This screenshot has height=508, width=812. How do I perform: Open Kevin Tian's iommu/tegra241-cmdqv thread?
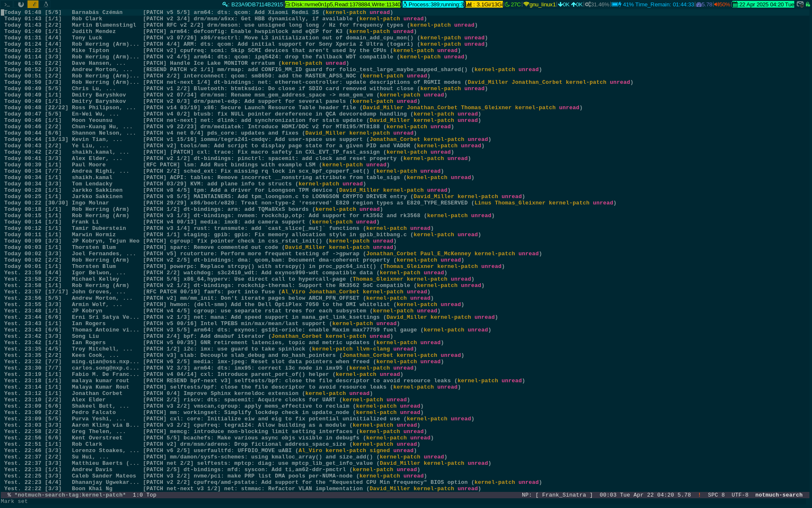point(406,139)
